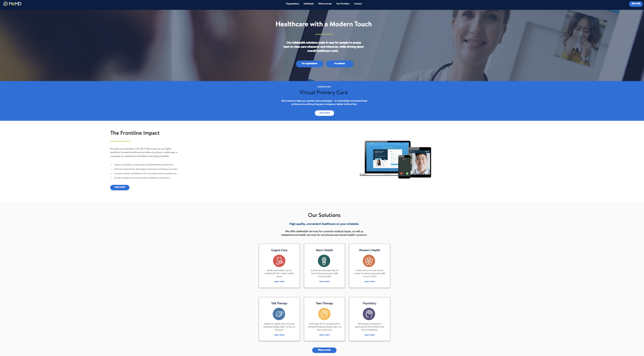Screen dimensions: 644x356
Task: Click the Learn more link under Psychiatry
Action: 369,335
